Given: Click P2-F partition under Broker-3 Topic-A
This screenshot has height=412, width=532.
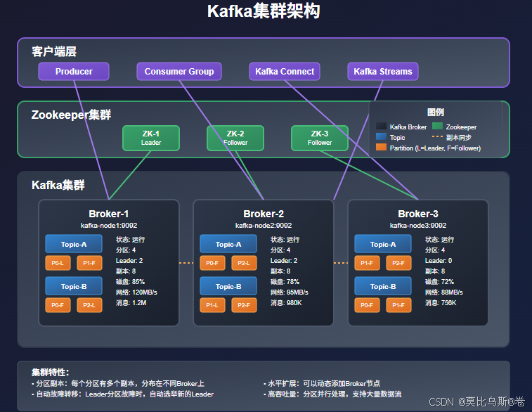Looking at the screenshot, I should point(398,263).
